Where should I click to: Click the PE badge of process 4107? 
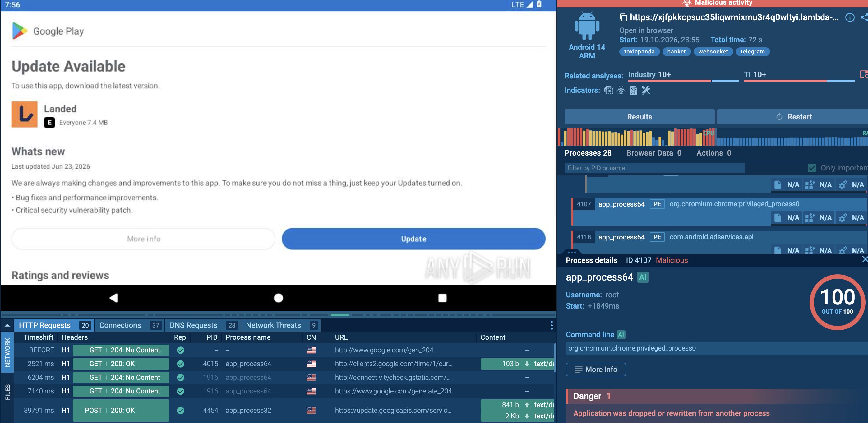coord(657,204)
